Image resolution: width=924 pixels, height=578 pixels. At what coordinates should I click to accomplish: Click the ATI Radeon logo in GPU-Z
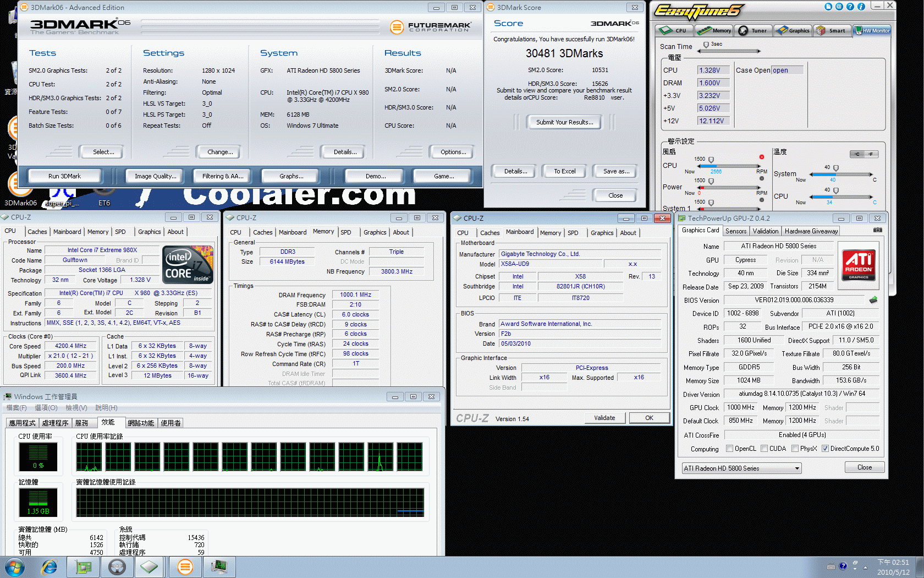pyautogui.click(x=859, y=265)
